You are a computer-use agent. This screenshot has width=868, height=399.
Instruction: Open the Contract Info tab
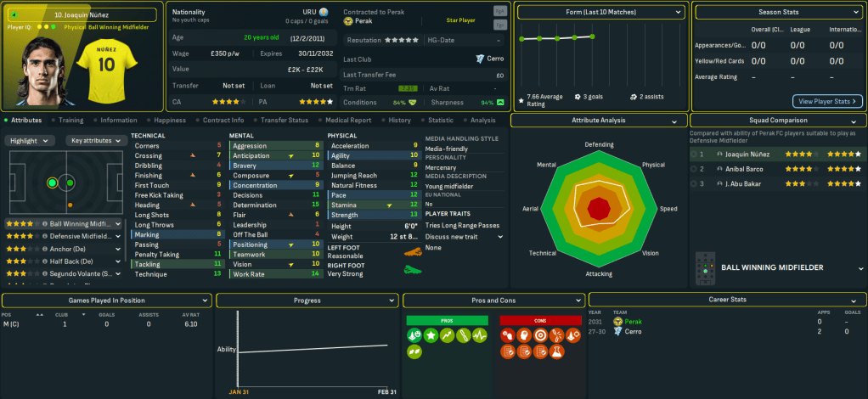223,121
